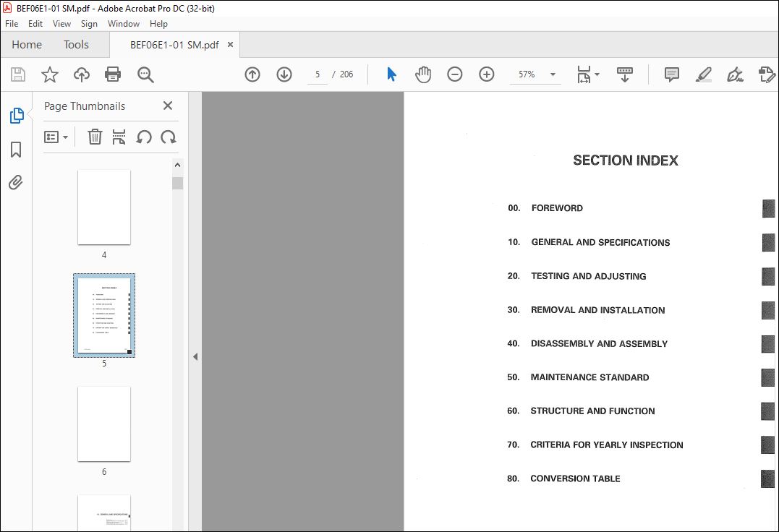The height and width of the screenshot is (532, 779).
Task: Rotate page counterclockwise icon
Action: (x=144, y=137)
